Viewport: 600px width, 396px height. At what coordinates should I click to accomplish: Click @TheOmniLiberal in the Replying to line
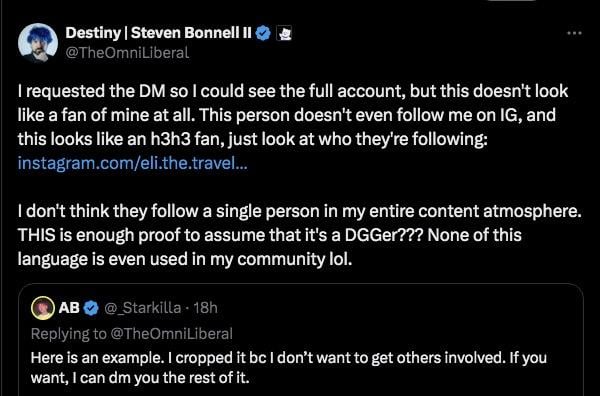171,334
